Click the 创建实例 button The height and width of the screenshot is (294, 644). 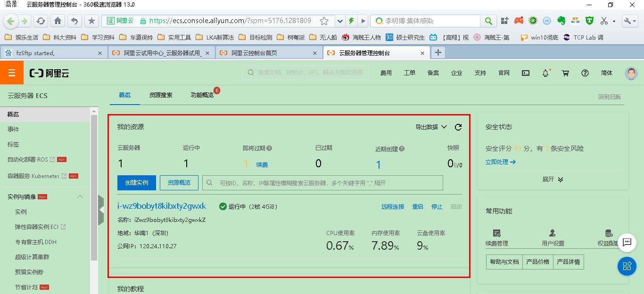(x=136, y=183)
